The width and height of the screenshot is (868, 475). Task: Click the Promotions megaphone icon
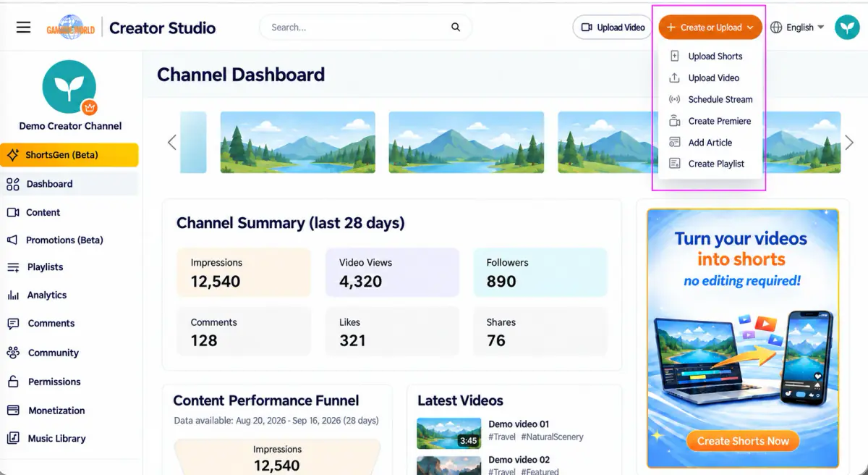coord(13,240)
